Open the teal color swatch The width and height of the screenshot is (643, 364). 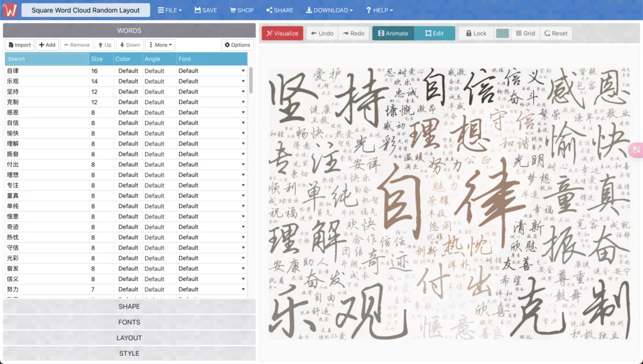pyautogui.click(x=502, y=33)
